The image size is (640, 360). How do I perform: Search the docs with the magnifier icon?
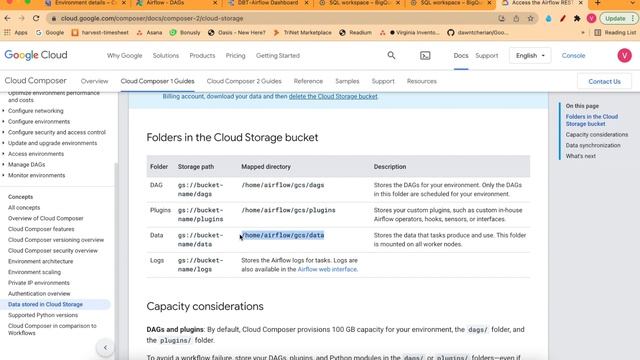pyautogui.click(x=391, y=55)
